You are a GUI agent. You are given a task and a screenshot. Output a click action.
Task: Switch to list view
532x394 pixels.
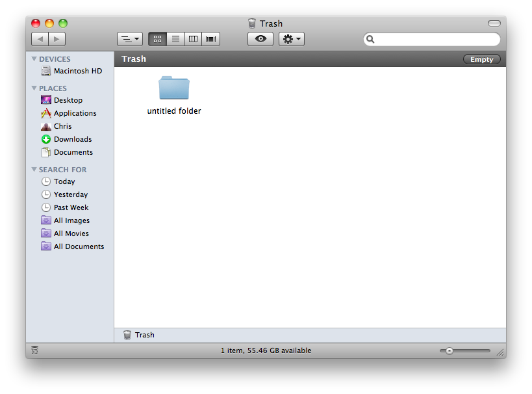(x=175, y=39)
